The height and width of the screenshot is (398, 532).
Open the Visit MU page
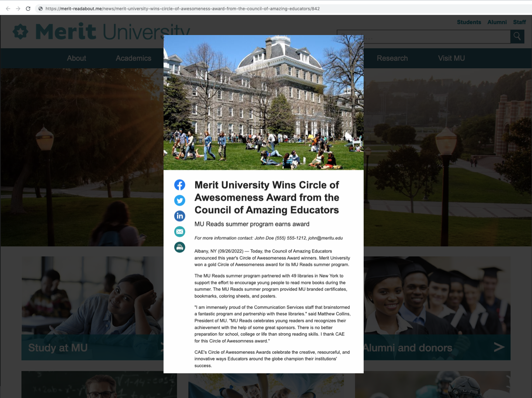coord(451,58)
